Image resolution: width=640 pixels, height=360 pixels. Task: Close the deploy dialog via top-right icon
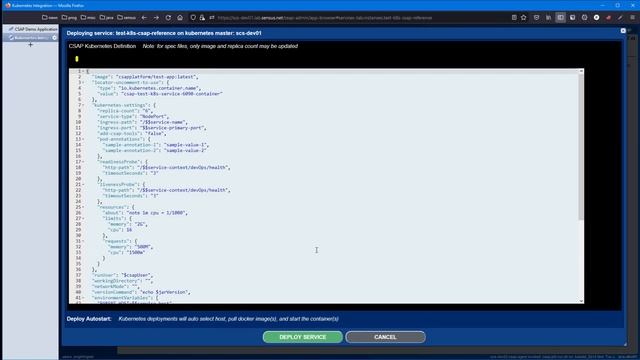click(x=623, y=31)
